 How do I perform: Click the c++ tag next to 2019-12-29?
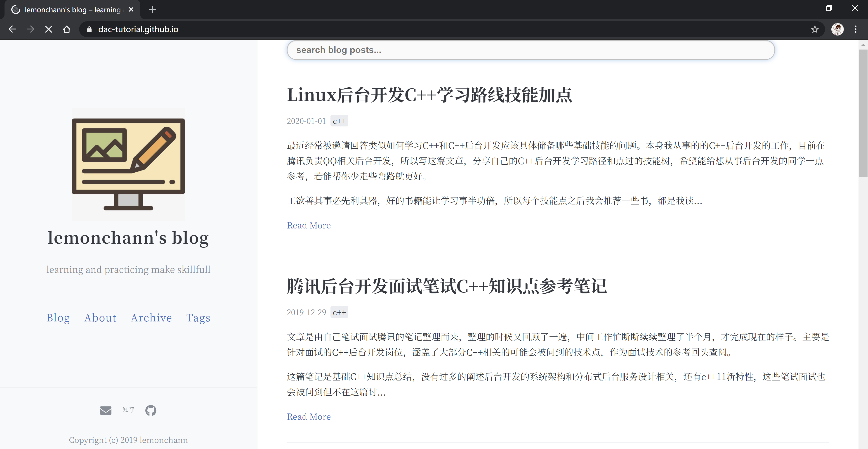(339, 312)
